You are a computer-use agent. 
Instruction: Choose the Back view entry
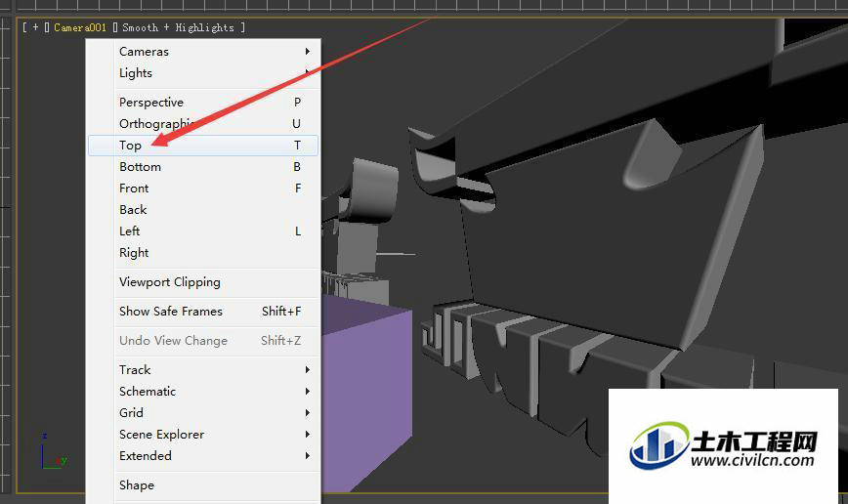(x=203, y=210)
